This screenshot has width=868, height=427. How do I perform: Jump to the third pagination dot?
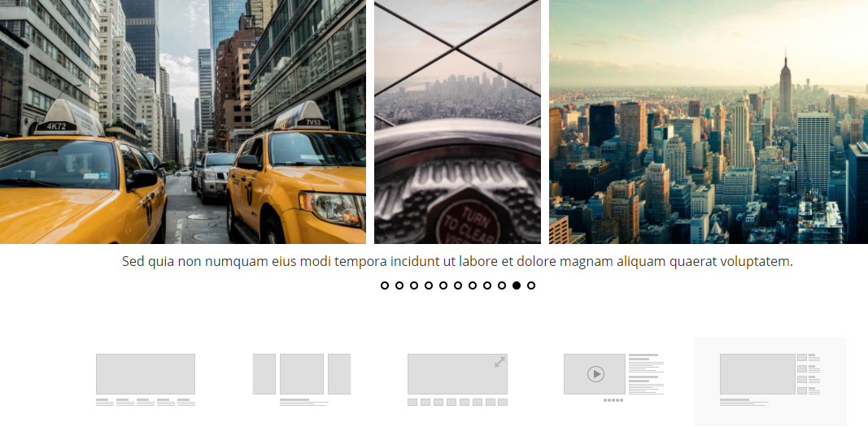(x=414, y=285)
